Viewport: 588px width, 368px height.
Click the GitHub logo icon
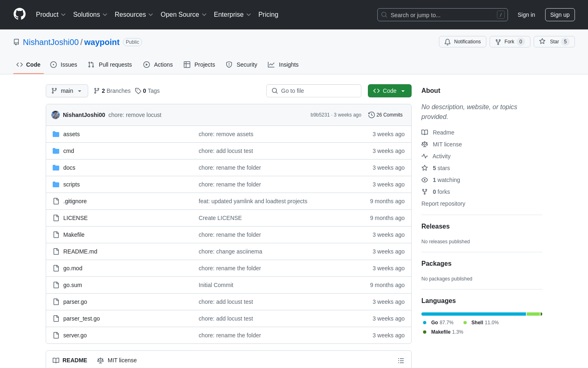pos(20,14)
